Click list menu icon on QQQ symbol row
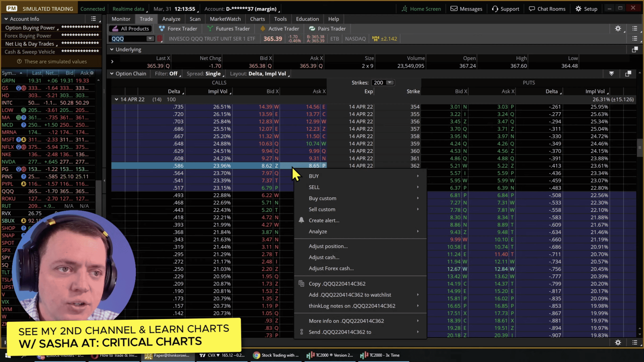The width and height of the screenshot is (644, 362). [635, 38]
